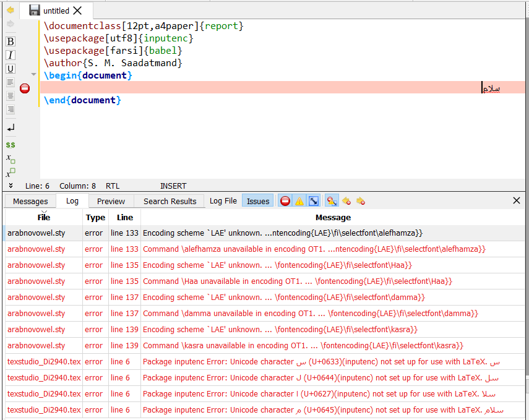Go back with the yellow left arrow
Viewport: 529px width, 420px height.
coord(11,11)
